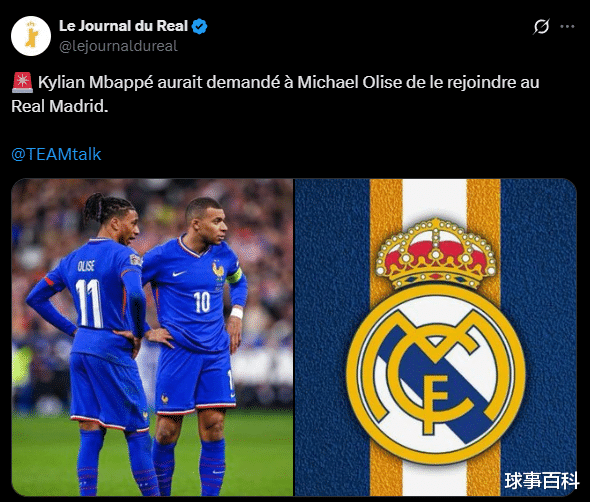Click the captain armband on Mbappé's arm
This screenshot has height=502, width=590.
[234, 277]
